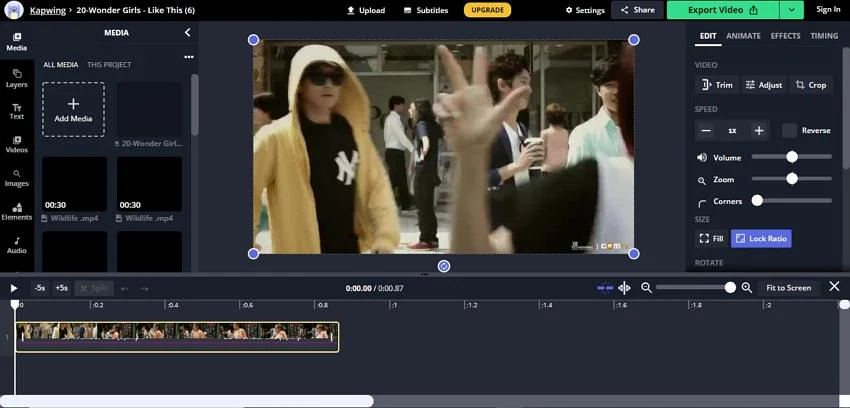The height and width of the screenshot is (408, 850).
Task: Switch to the EDIT tab
Action: [707, 36]
